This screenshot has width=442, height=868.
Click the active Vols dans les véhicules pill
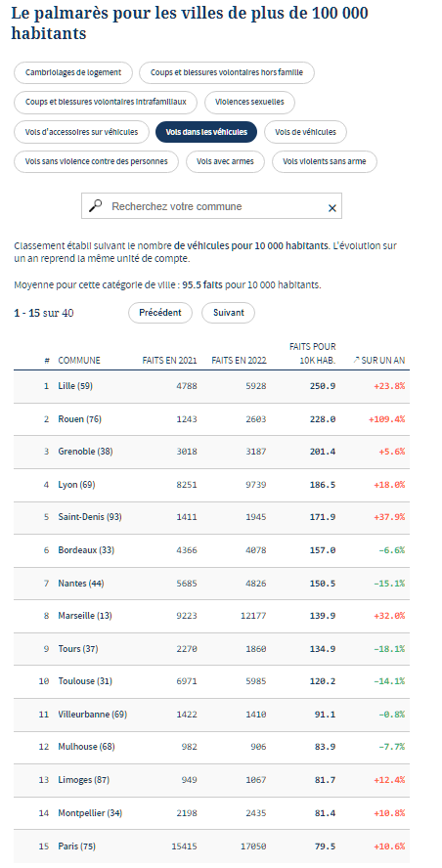pyautogui.click(x=206, y=132)
